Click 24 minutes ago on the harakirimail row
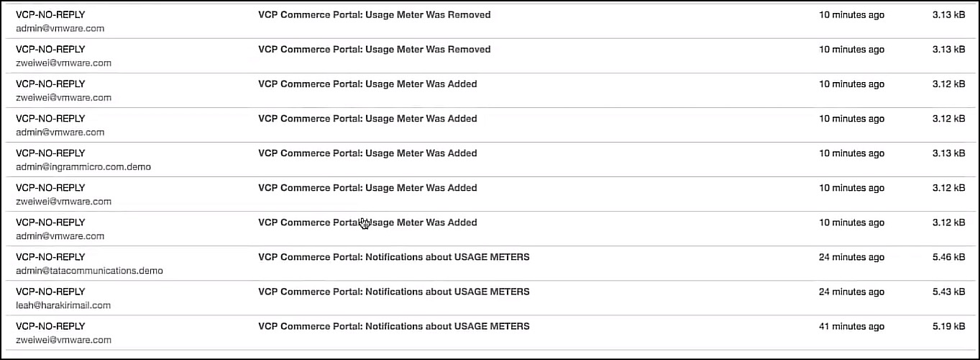The image size is (980, 360). pyautogui.click(x=851, y=292)
